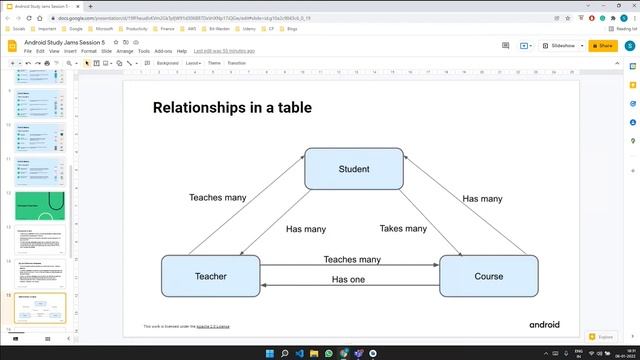The height and width of the screenshot is (360, 640).
Task: Click the Insert image icon
Action: click(x=106, y=63)
